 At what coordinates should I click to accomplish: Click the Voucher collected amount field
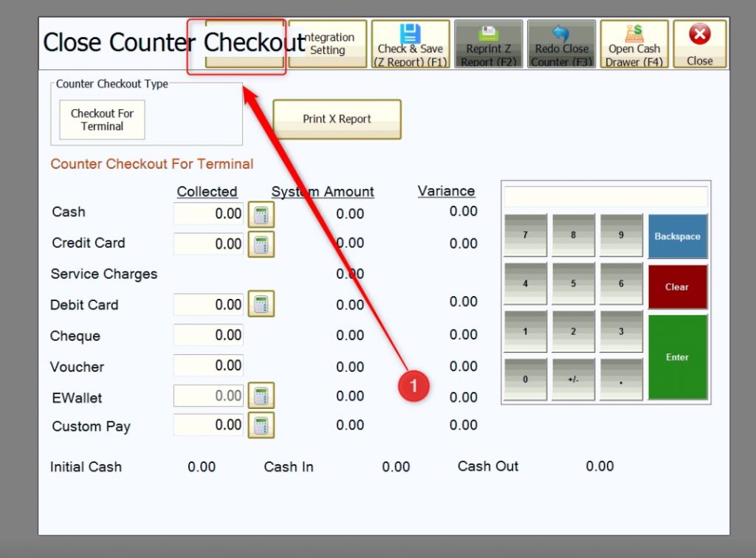click(x=208, y=365)
